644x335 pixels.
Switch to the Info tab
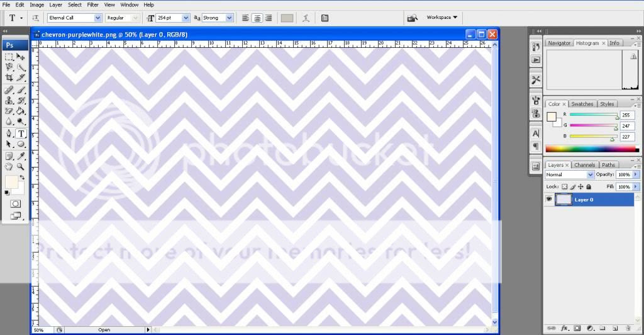[x=614, y=43]
